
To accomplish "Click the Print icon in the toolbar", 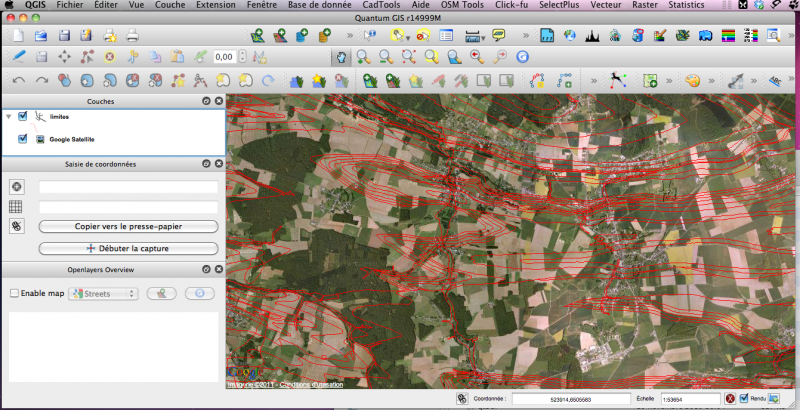I will coord(131,36).
